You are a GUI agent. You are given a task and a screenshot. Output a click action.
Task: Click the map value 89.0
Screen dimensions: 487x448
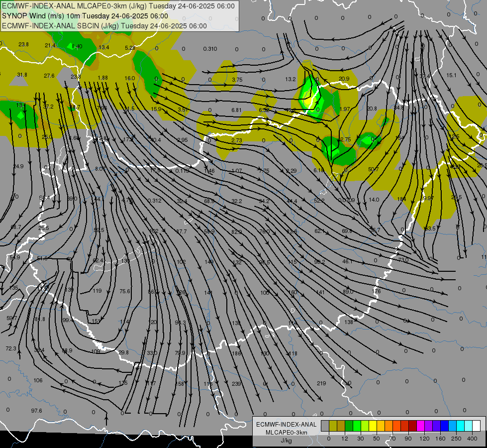point(348,292)
